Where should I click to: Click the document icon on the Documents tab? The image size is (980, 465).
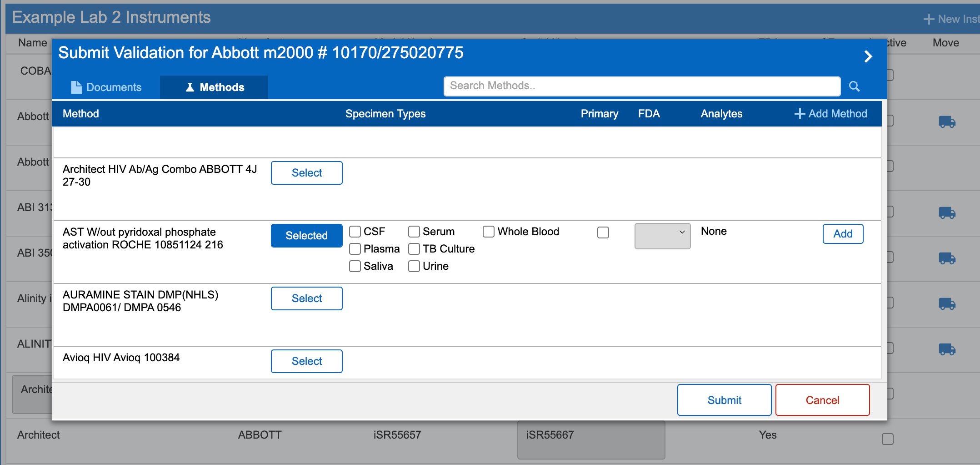[x=76, y=86]
